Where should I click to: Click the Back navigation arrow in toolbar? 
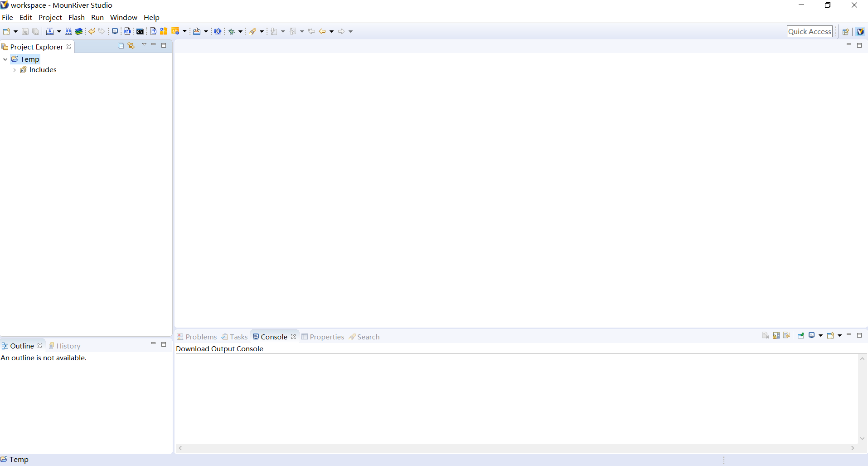pyautogui.click(x=323, y=31)
